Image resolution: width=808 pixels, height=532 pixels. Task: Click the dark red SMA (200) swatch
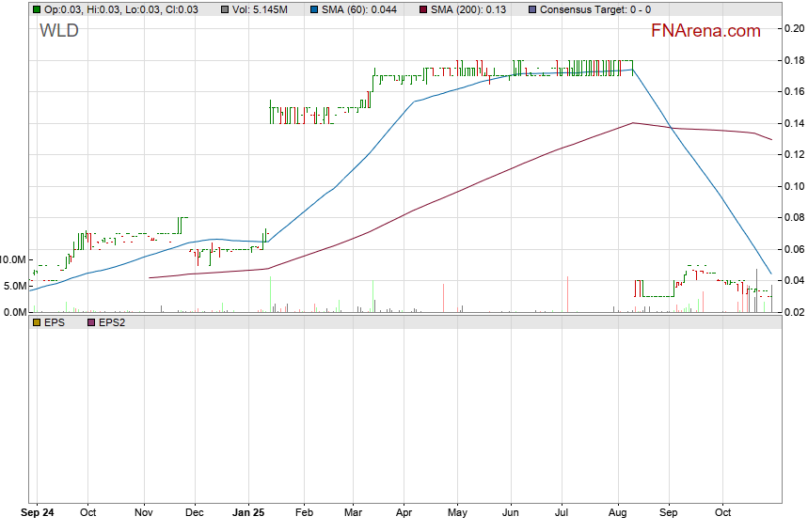point(421,9)
